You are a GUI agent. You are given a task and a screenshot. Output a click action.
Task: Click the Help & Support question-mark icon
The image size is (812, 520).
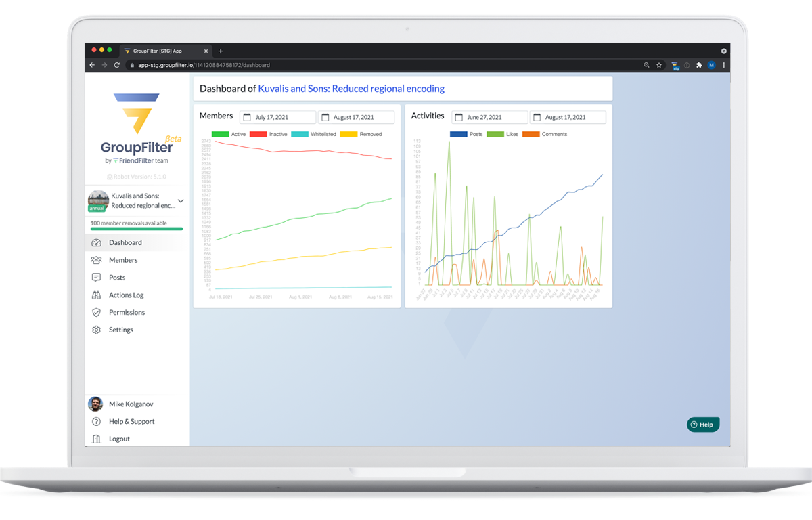tap(95, 421)
